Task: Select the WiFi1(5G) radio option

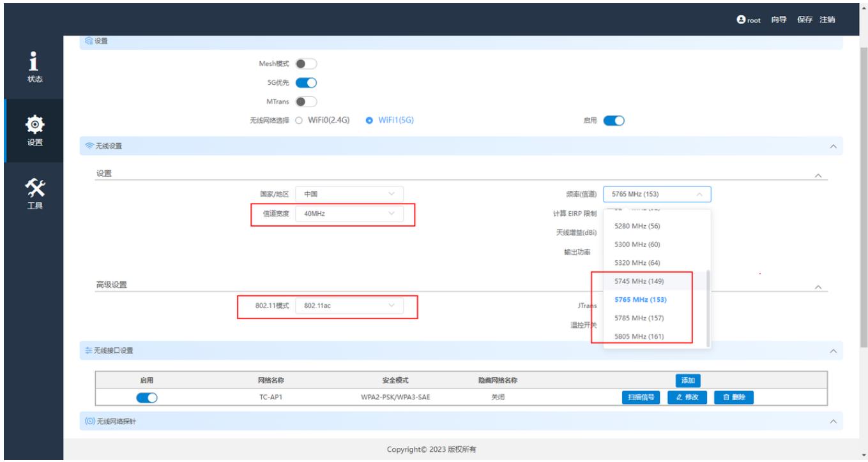Action: coord(391,120)
